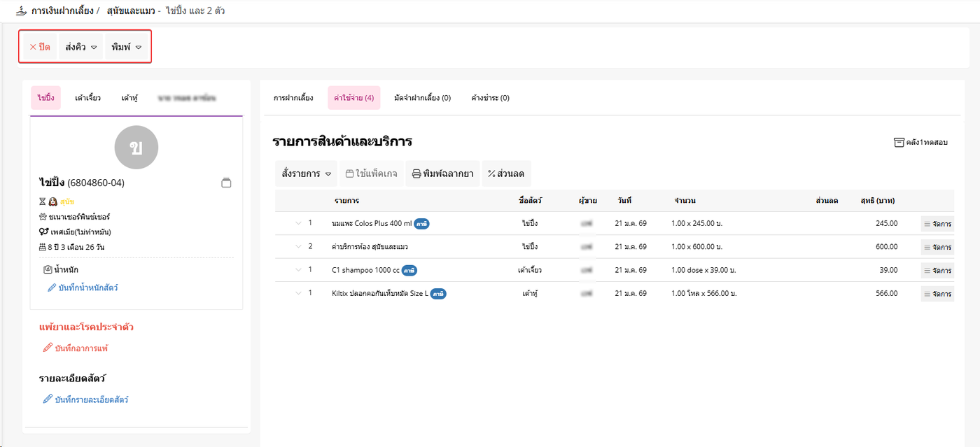980x447 pixels.
Task: Select the ค่าใช้จ่าย (4) tab
Action: tap(353, 98)
